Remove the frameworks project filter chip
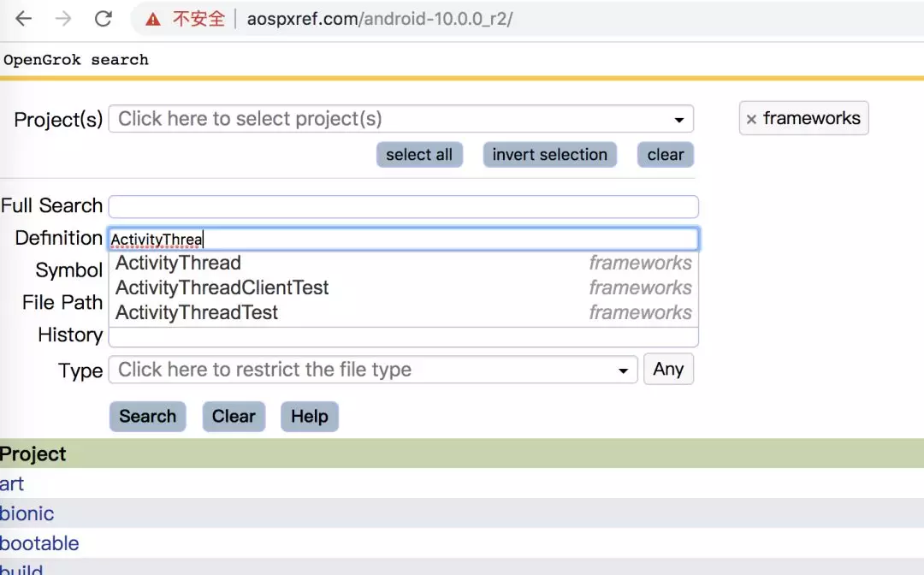Screen dimensions: 924x575 click(752, 118)
